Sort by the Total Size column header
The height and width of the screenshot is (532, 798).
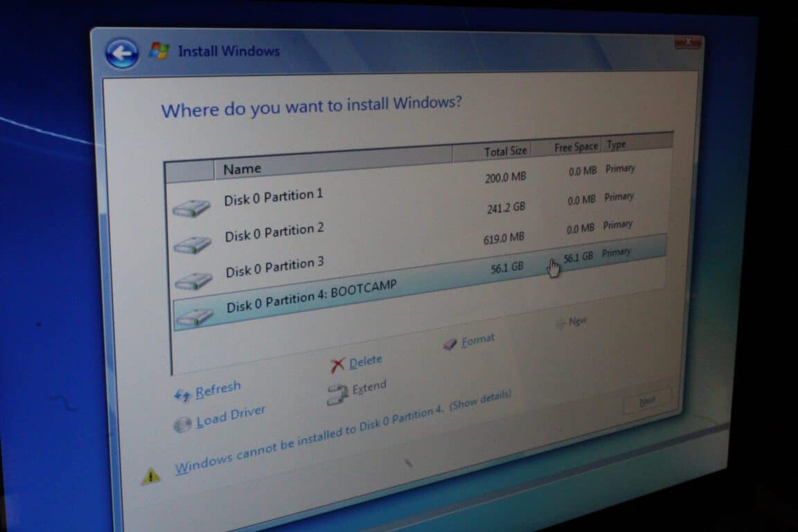tap(492, 151)
